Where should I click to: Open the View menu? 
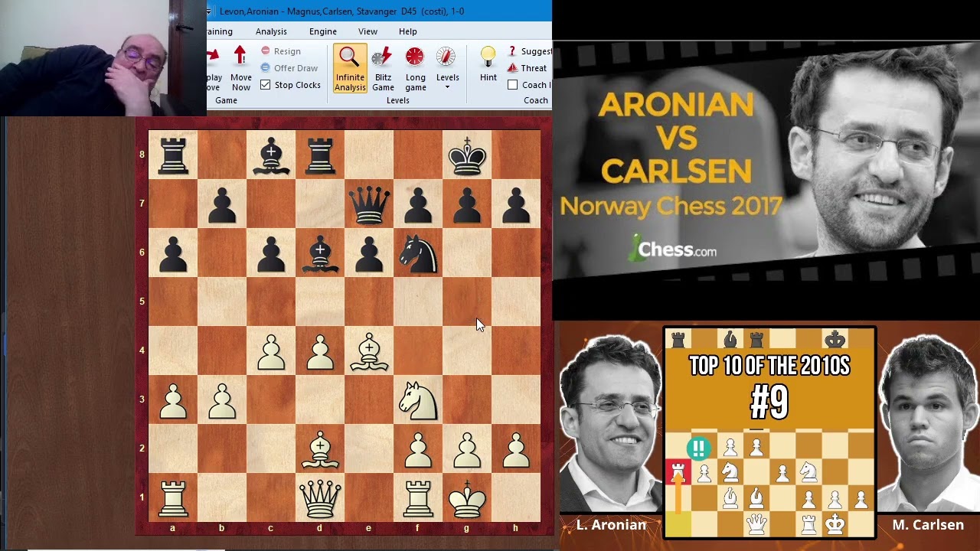click(367, 31)
